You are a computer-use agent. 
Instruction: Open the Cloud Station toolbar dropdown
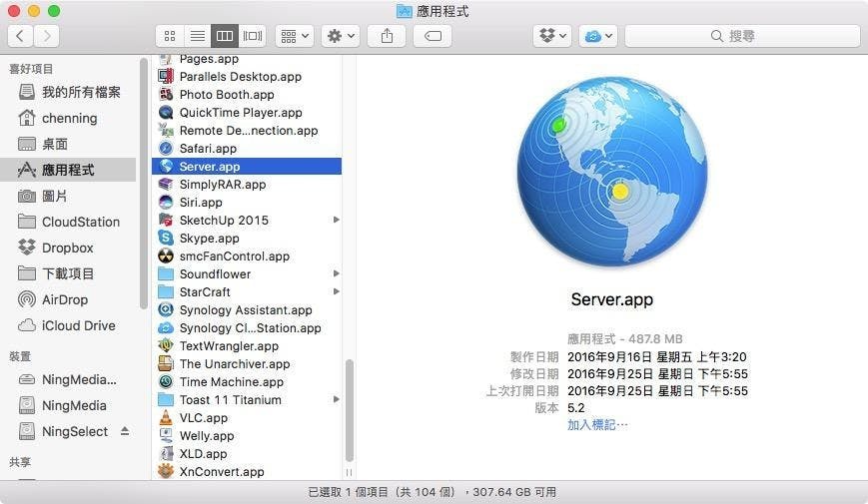(x=598, y=36)
